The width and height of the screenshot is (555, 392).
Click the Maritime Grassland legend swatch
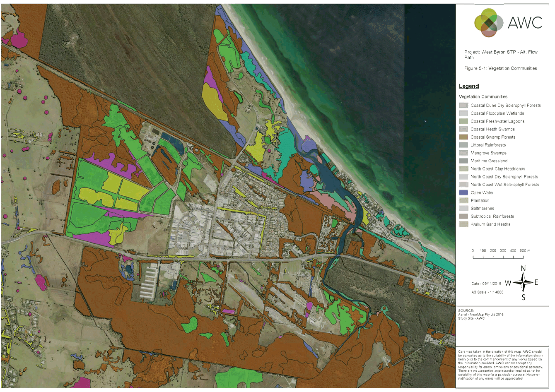tap(463, 161)
